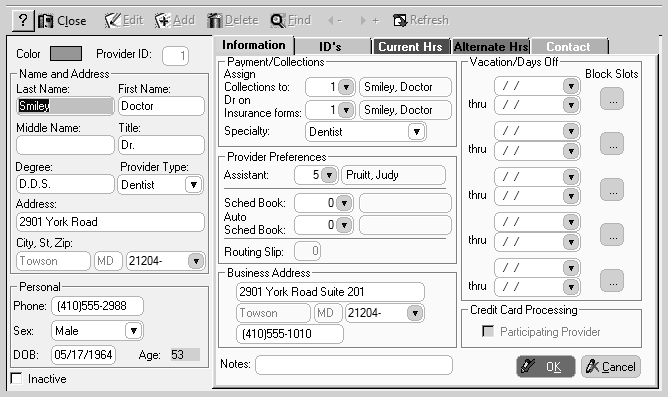Click the DOB field

tap(84, 355)
